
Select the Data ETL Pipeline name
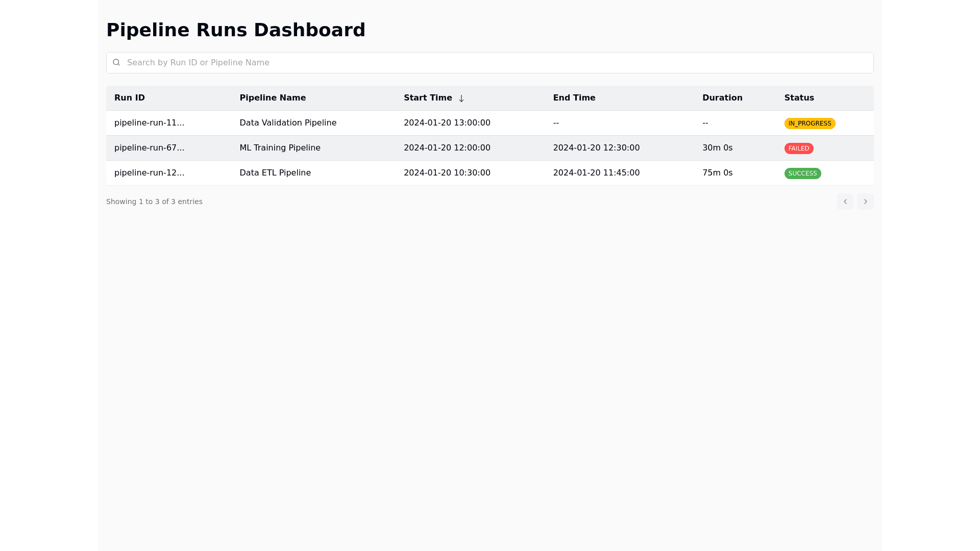coord(275,173)
